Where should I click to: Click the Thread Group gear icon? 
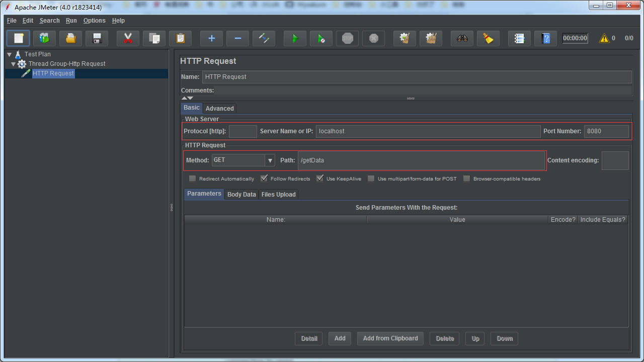click(x=22, y=64)
